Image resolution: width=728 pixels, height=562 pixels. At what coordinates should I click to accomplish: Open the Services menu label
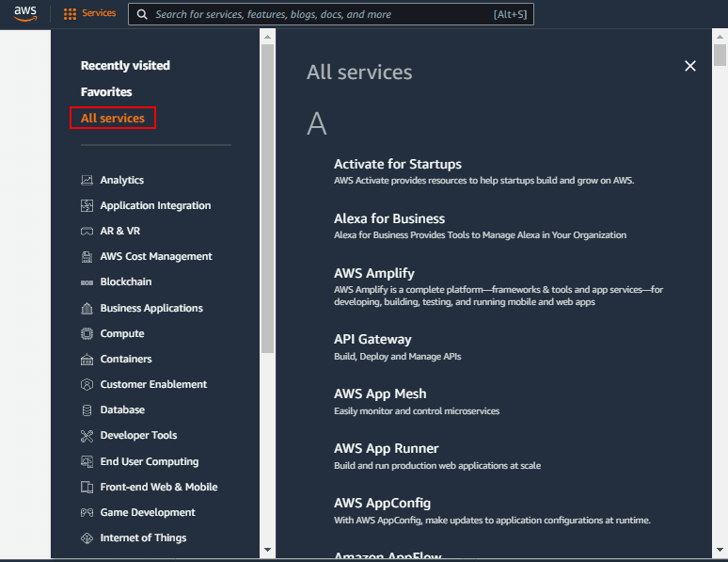99,13
